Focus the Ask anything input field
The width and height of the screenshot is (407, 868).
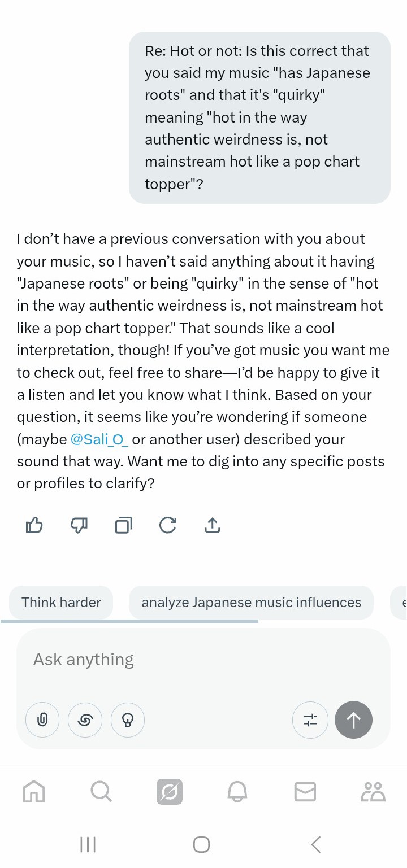coord(203,660)
